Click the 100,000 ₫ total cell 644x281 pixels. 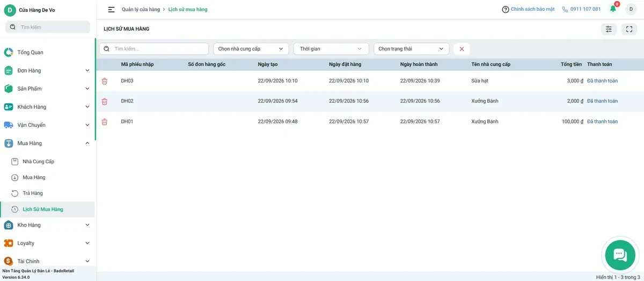[x=572, y=122]
